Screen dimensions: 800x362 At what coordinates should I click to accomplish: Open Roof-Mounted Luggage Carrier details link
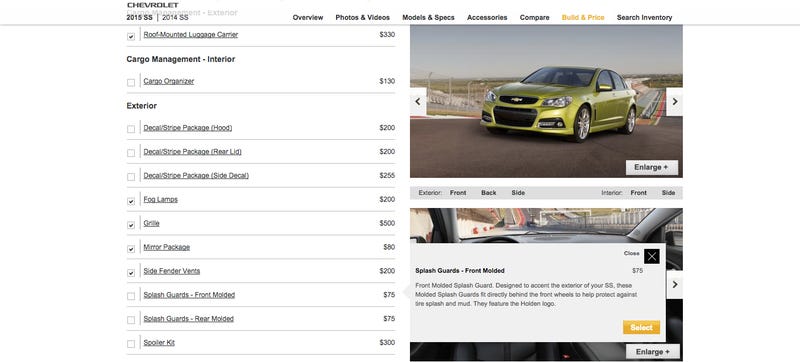coord(190,35)
